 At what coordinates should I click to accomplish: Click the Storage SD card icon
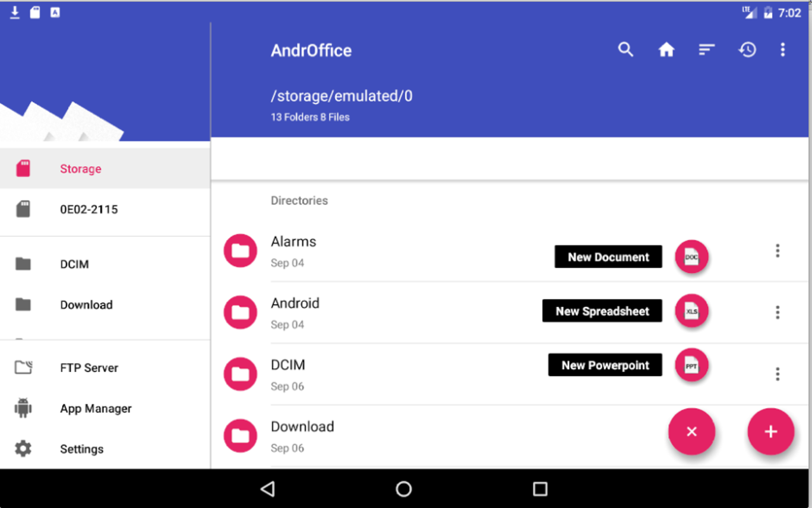[x=23, y=168]
